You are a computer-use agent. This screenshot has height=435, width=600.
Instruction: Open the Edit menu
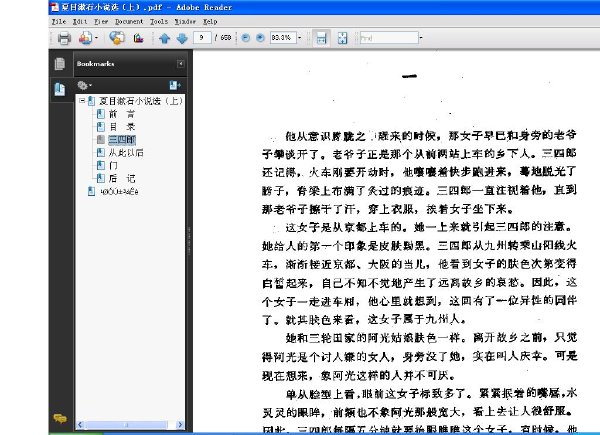[x=80, y=21]
